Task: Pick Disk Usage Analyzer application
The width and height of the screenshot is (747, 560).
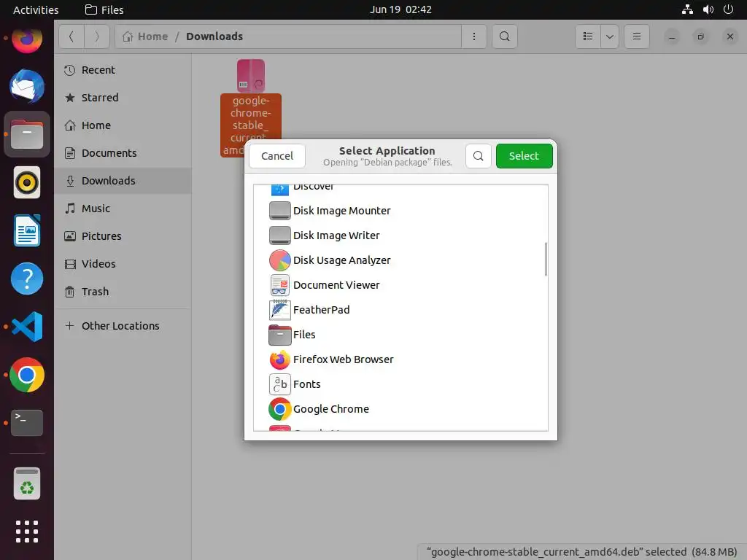Action: pos(400,260)
